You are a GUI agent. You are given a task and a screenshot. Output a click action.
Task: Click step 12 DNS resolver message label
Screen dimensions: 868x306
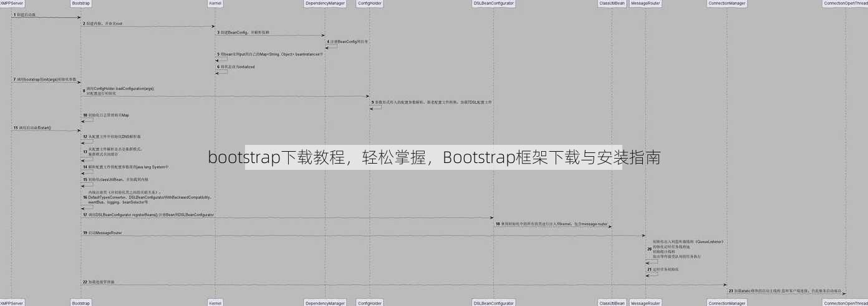point(112,136)
